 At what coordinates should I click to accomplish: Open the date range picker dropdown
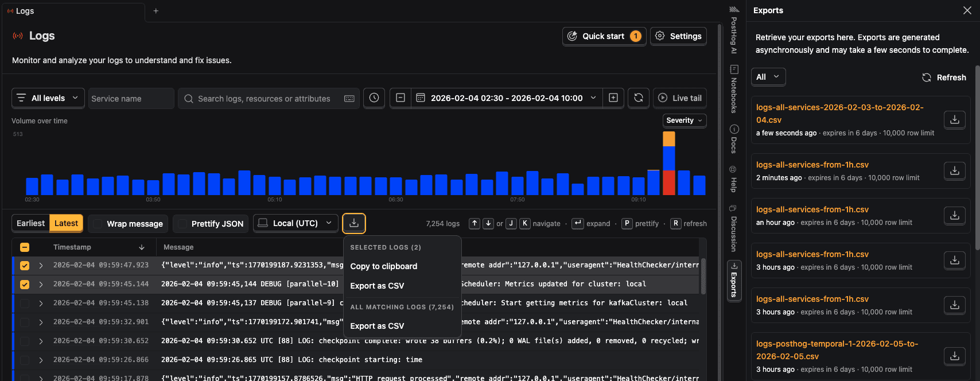pyautogui.click(x=507, y=98)
